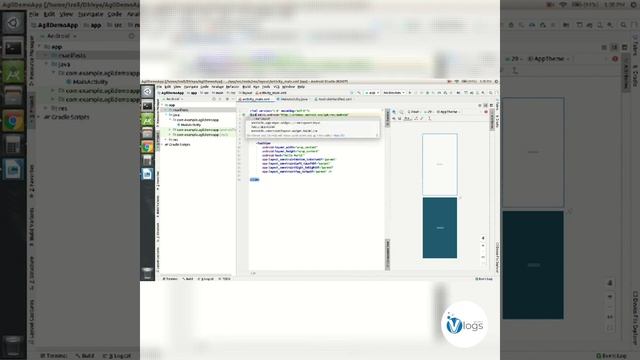Click AgllDemoApp in the navigation breadcrumb
The width and height of the screenshot is (640, 360).
point(172,93)
